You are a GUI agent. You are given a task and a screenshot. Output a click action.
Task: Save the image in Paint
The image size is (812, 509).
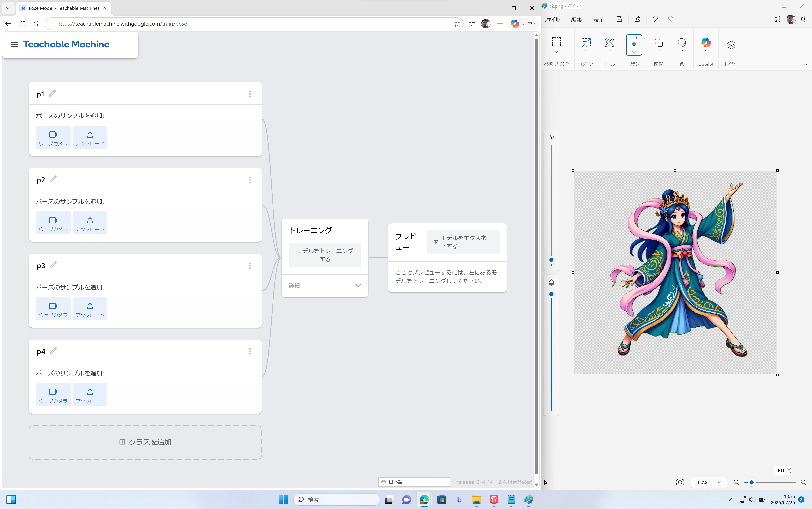620,19
